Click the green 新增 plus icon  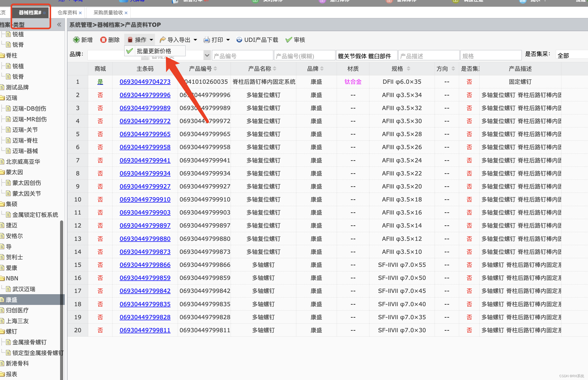[76, 40]
